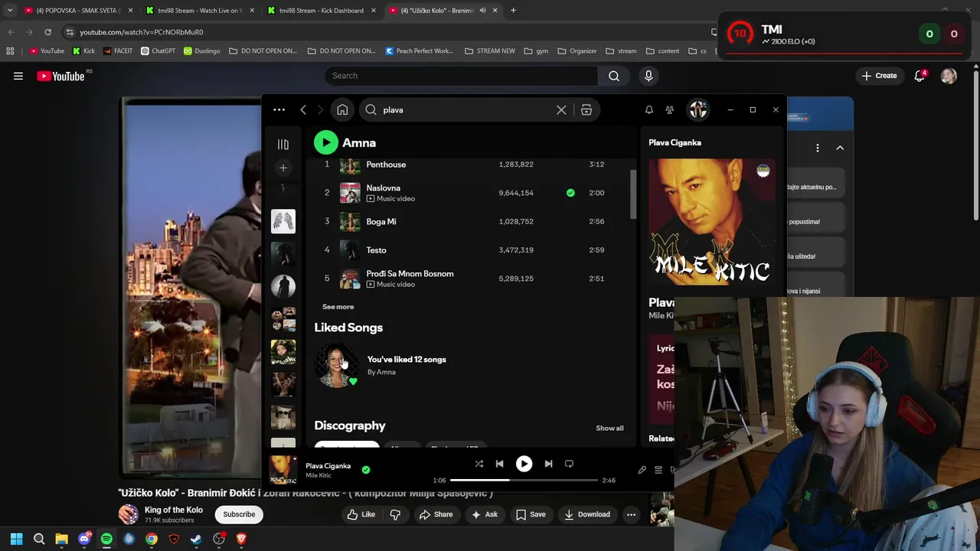Select the Testo track
Screen dimensions: 980x551
click(x=470, y=249)
